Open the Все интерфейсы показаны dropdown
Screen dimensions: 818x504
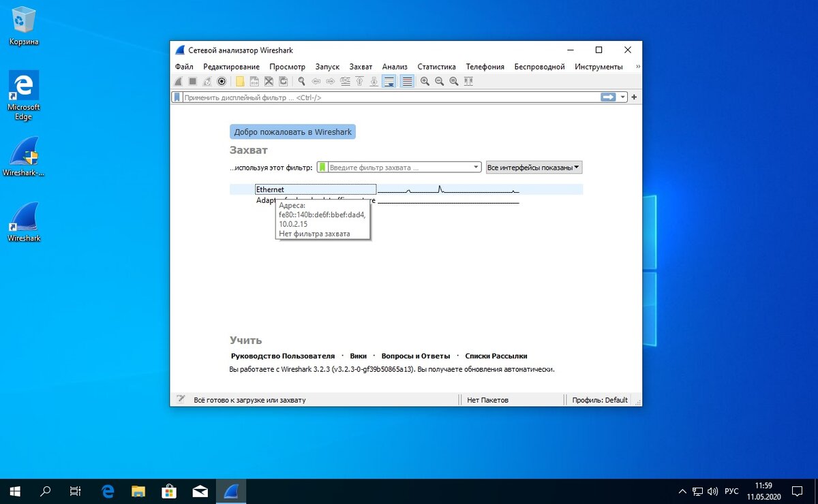click(534, 168)
